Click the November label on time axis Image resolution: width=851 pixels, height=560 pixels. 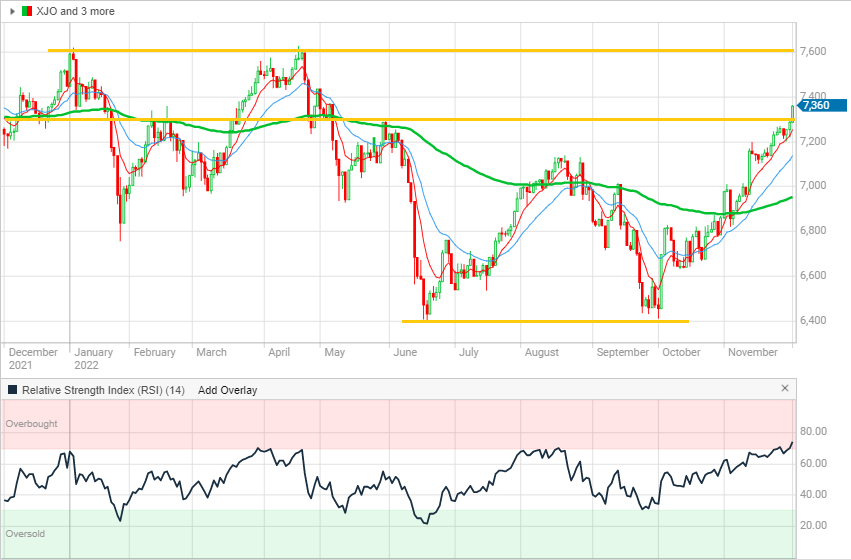point(752,352)
